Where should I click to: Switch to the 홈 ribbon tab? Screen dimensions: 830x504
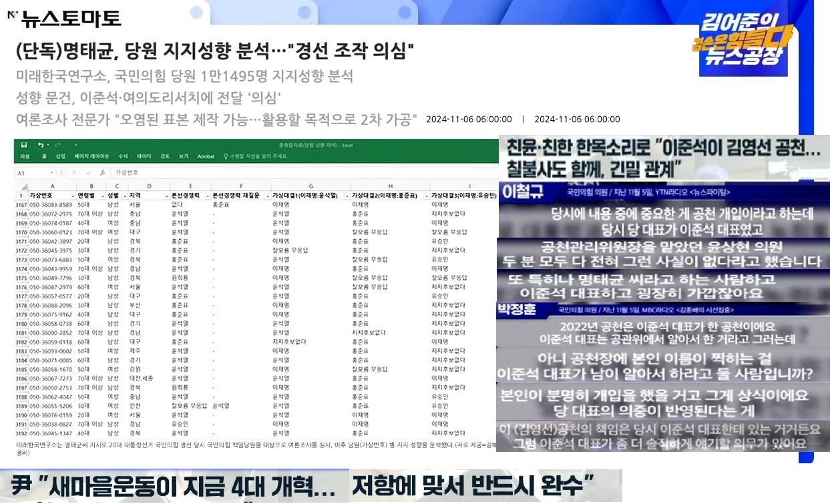coord(44,156)
